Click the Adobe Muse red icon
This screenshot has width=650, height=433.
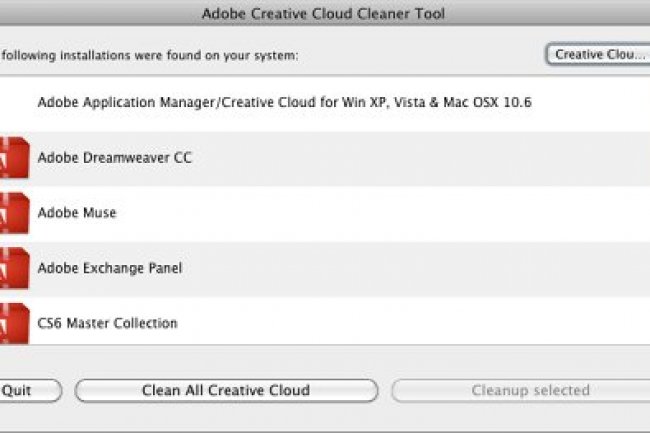(x=14, y=213)
